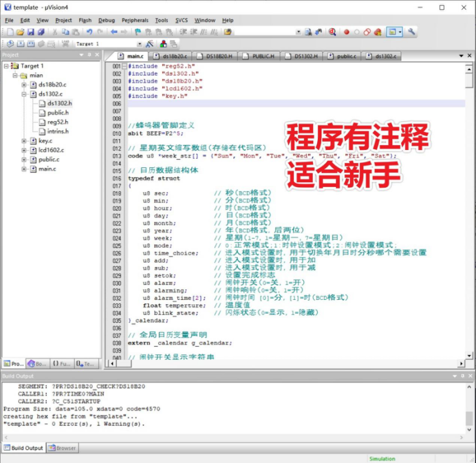
Task: Insert breakpoint with red dot icon
Action: 347,32
